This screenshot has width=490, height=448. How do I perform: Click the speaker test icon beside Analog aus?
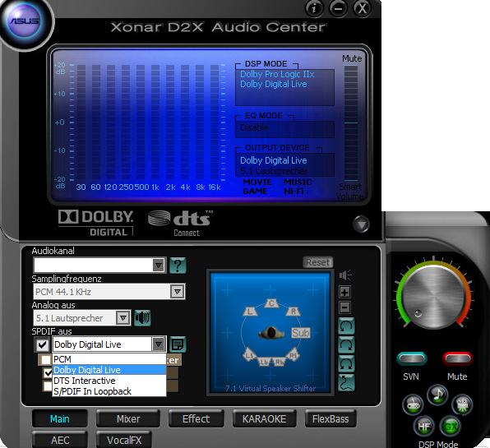(x=142, y=318)
